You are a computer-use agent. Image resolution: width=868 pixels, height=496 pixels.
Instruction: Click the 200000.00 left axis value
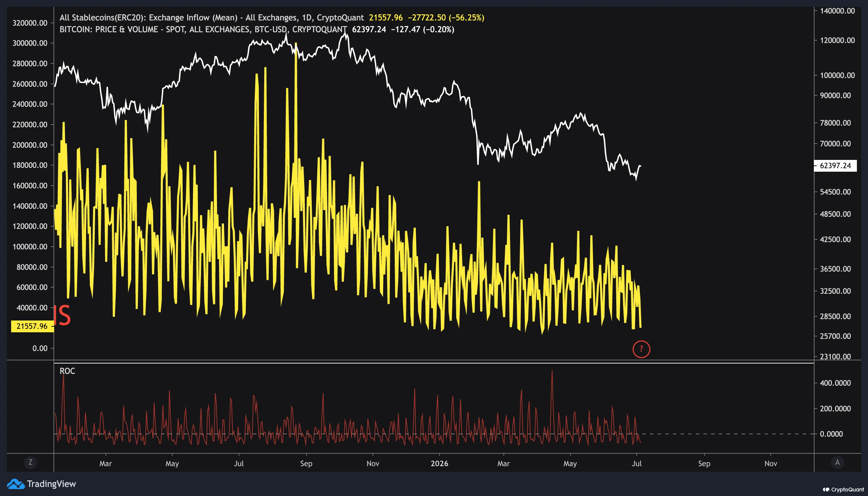[x=30, y=145]
